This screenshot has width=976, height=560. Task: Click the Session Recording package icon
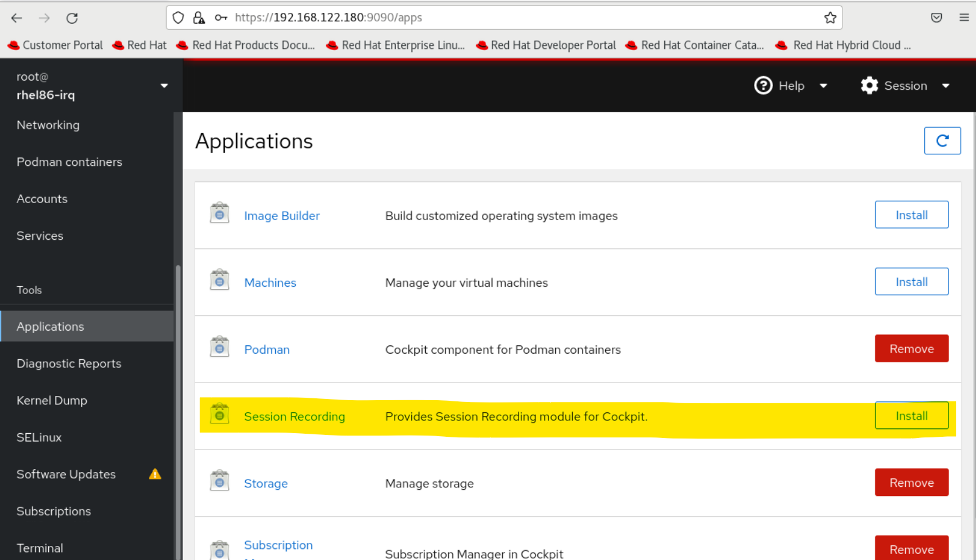pyautogui.click(x=220, y=414)
